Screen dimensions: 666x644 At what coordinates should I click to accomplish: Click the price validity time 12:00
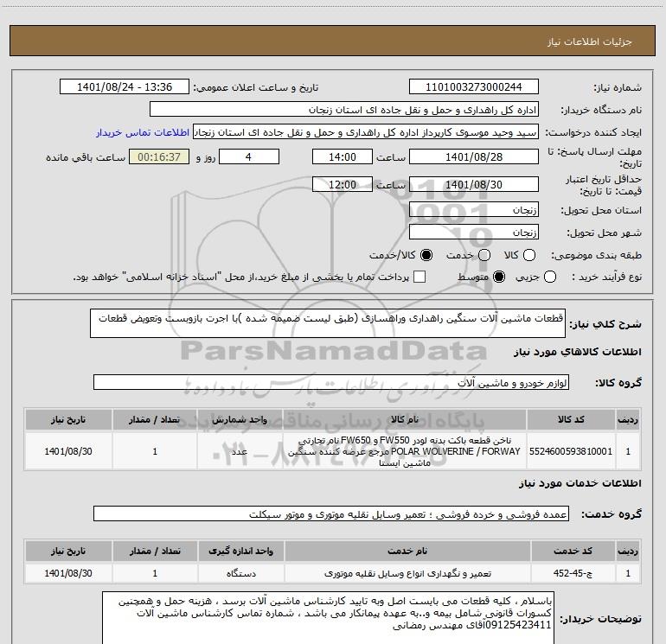point(343,184)
